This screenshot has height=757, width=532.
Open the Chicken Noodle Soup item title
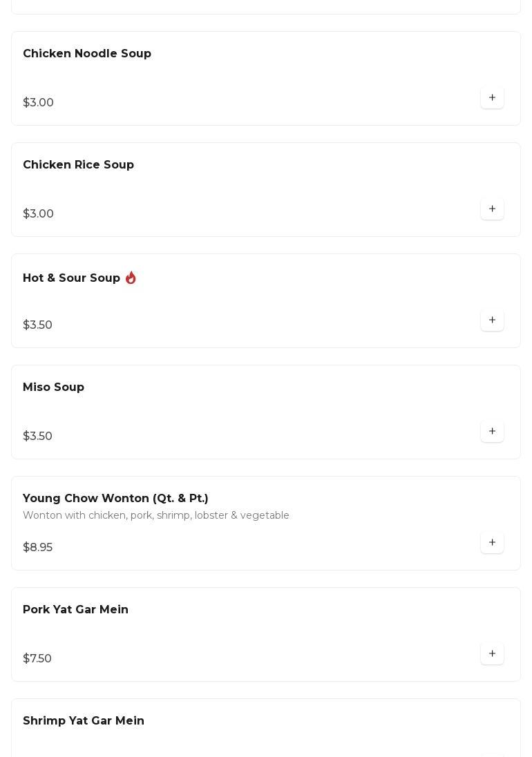point(87,54)
